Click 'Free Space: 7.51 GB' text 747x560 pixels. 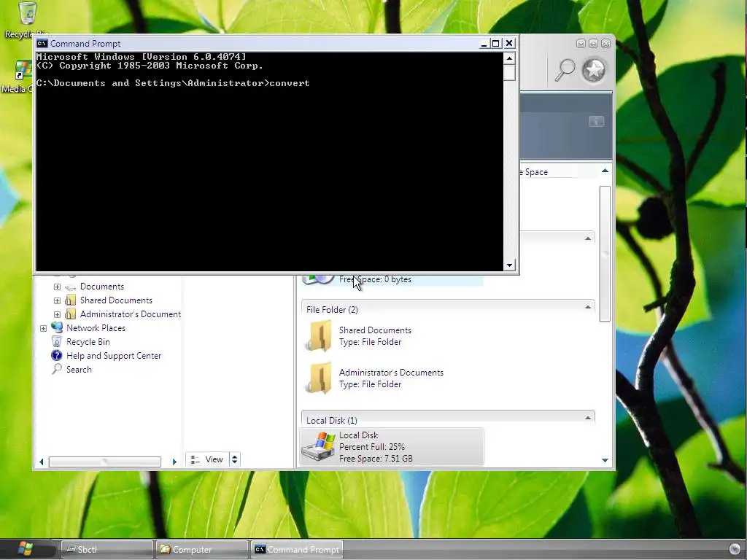point(376,459)
